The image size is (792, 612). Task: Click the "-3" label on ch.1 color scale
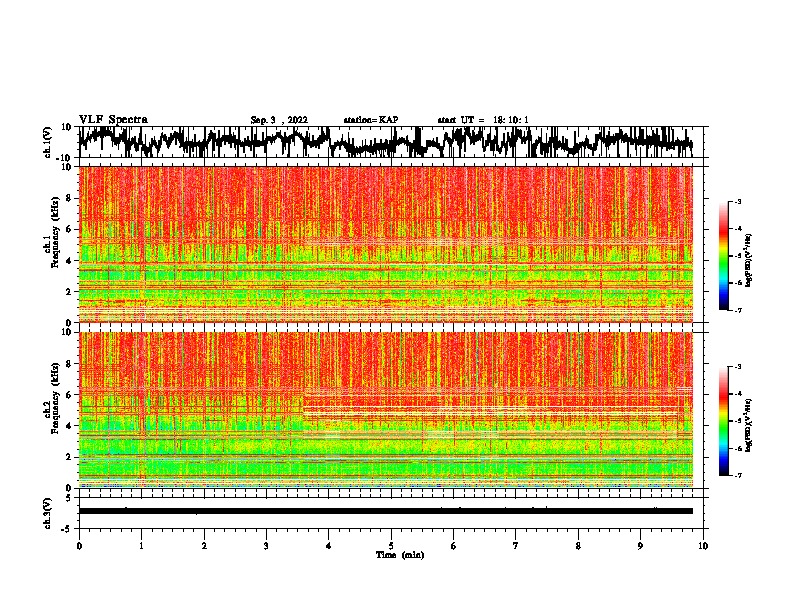coord(737,201)
